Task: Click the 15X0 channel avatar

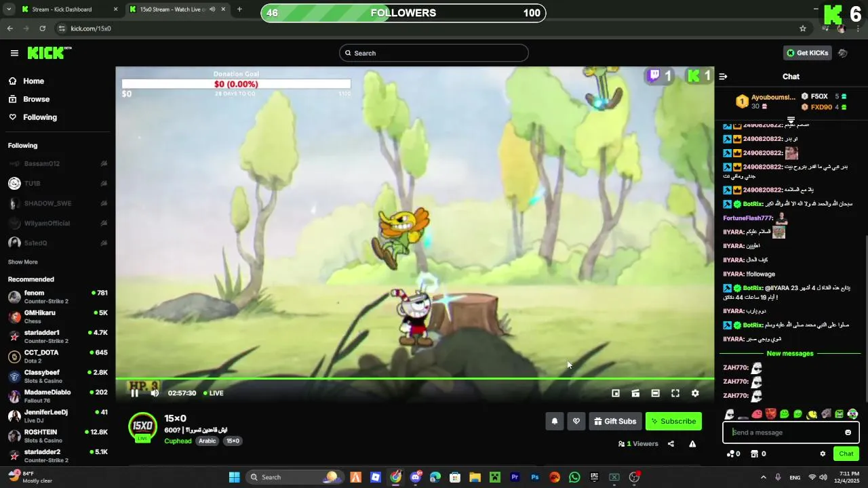Action: [x=142, y=427]
